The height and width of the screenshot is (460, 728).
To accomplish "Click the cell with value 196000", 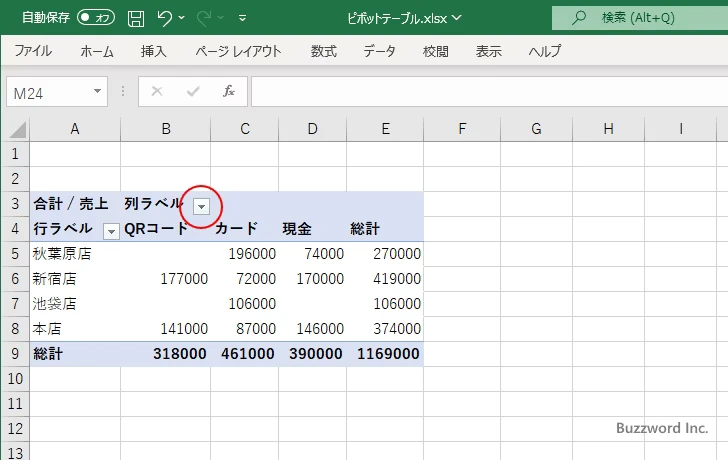I will tap(245, 254).
